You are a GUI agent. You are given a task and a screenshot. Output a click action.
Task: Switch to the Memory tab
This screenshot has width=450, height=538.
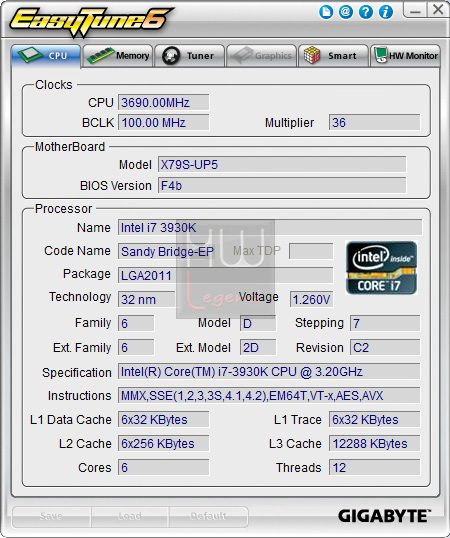[118, 56]
